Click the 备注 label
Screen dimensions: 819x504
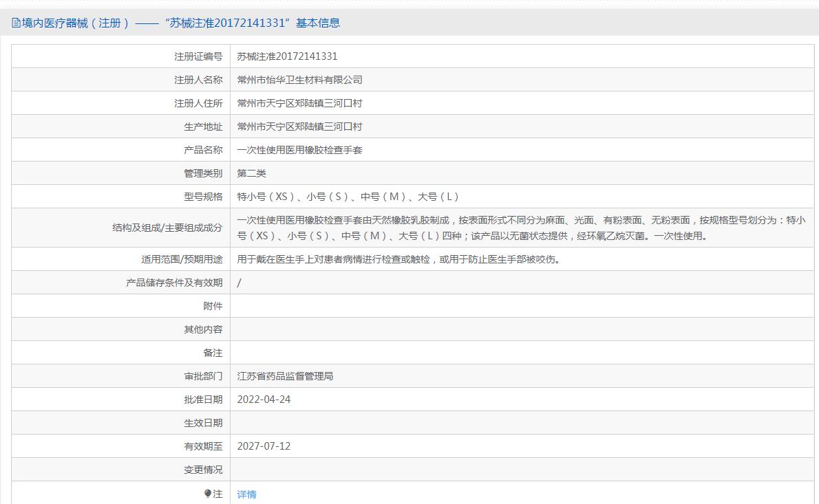213,353
